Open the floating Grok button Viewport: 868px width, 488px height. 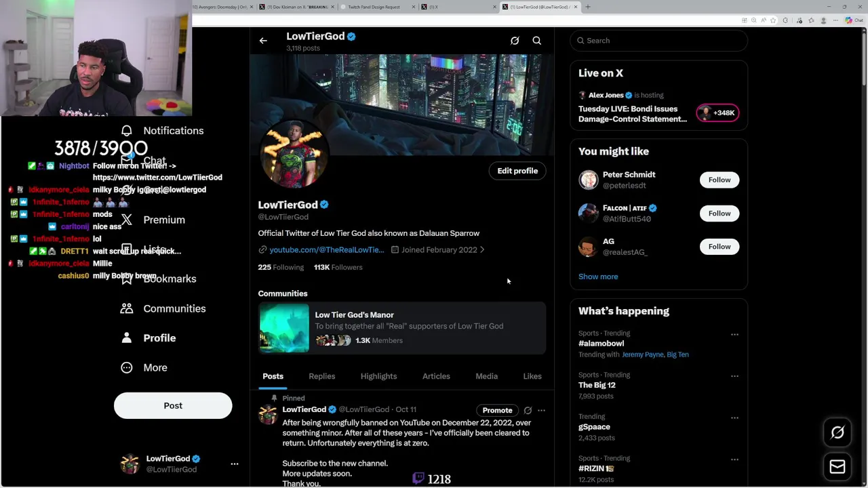click(x=837, y=432)
